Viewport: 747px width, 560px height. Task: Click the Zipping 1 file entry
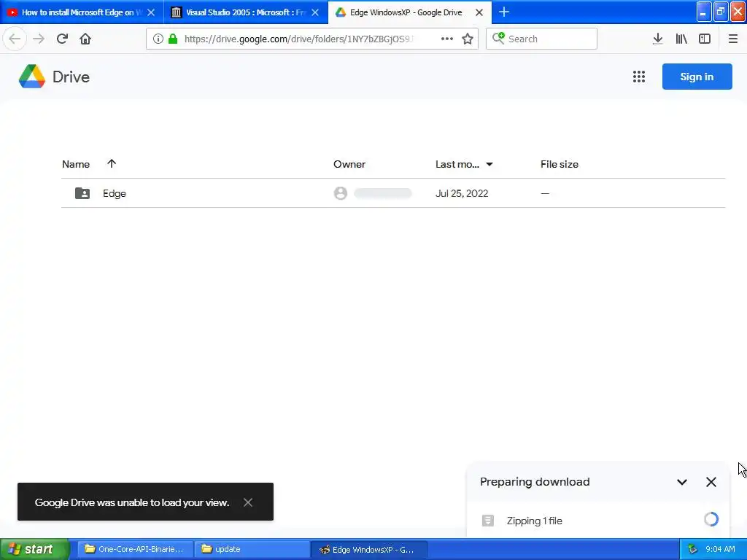pyautogui.click(x=598, y=521)
